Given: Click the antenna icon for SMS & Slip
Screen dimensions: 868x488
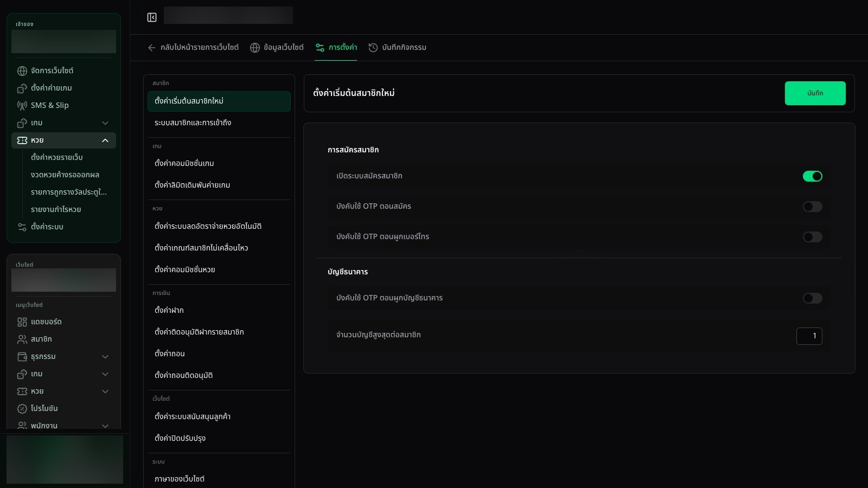Looking at the screenshot, I should coord(22,106).
